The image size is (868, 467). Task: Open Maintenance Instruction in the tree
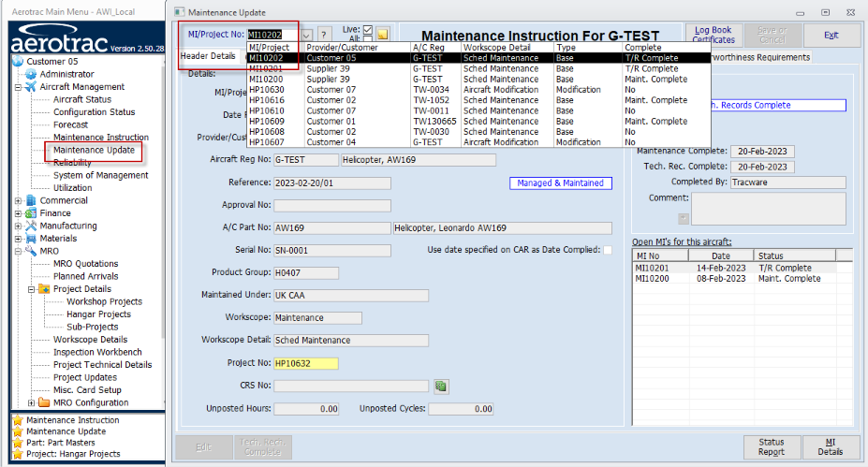[x=100, y=138]
